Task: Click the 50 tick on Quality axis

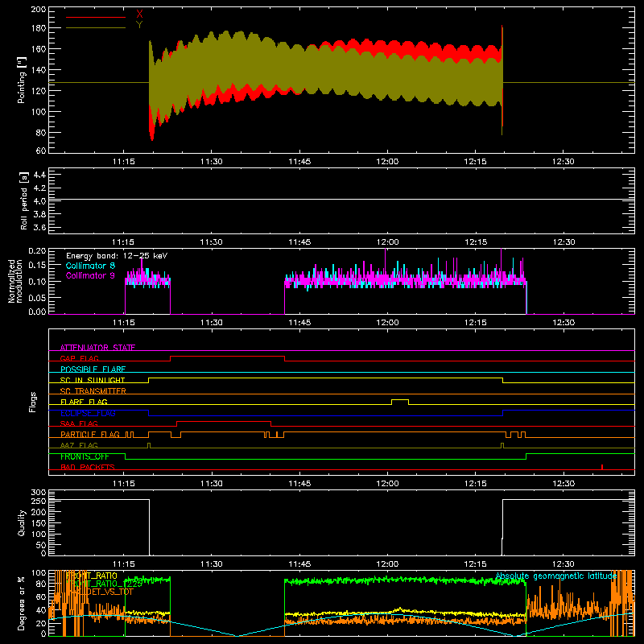Action: click(x=42, y=545)
